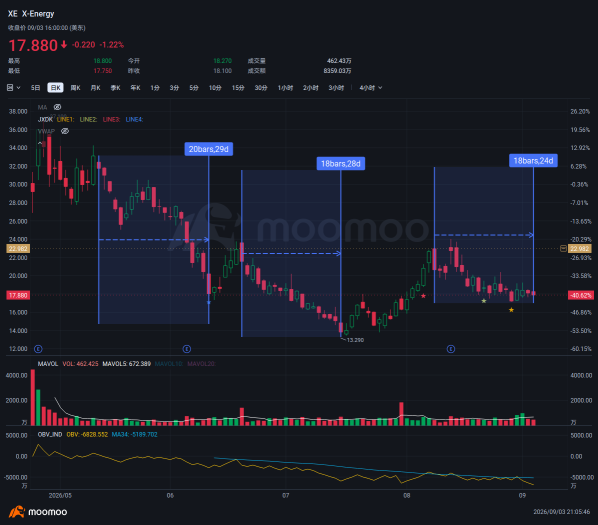Click the OBV_IND indicator label

click(50, 434)
